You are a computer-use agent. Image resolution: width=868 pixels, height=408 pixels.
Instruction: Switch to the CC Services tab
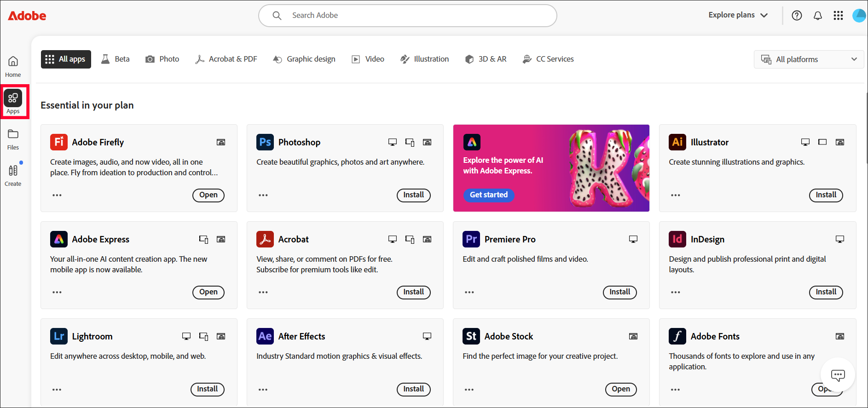pos(548,59)
